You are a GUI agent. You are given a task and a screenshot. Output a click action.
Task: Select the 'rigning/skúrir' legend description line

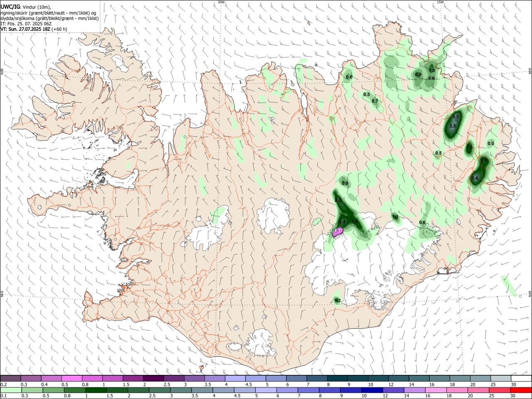pos(48,13)
